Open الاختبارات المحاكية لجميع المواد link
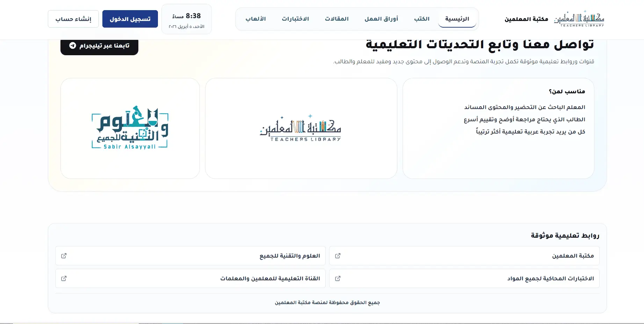The width and height of the screenshot is (644, 324). pos(464,279)
